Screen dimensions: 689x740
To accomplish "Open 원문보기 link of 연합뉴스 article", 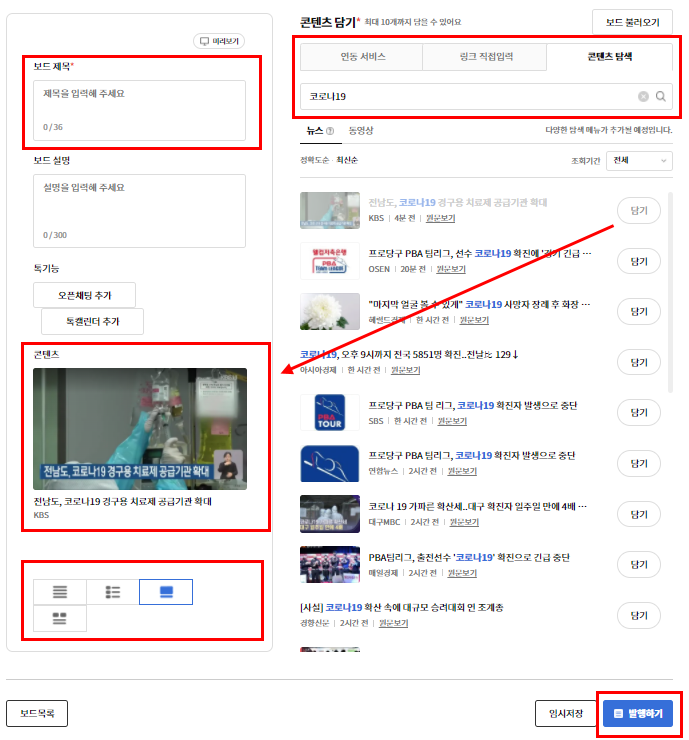I will click(x=462, y=471).
